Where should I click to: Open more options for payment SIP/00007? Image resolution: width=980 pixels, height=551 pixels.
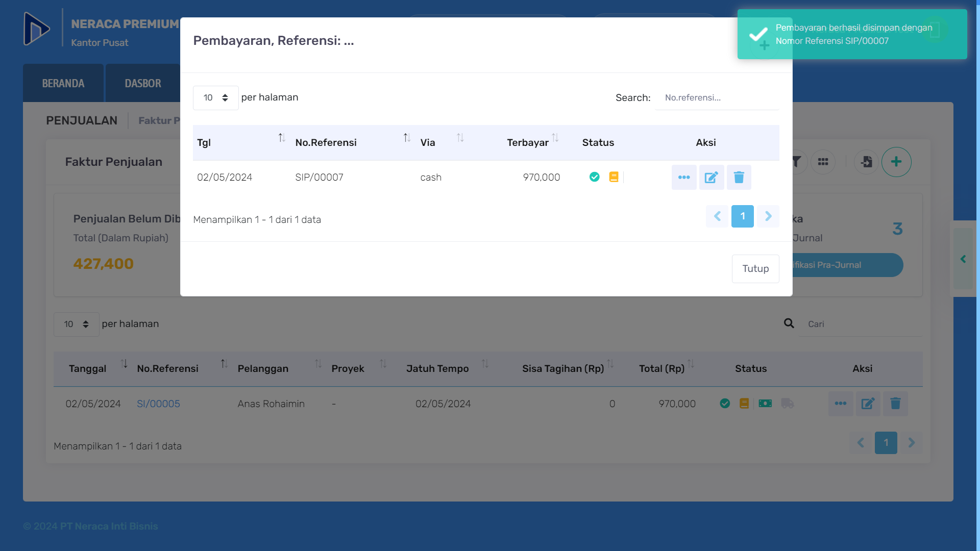[684, 178]
